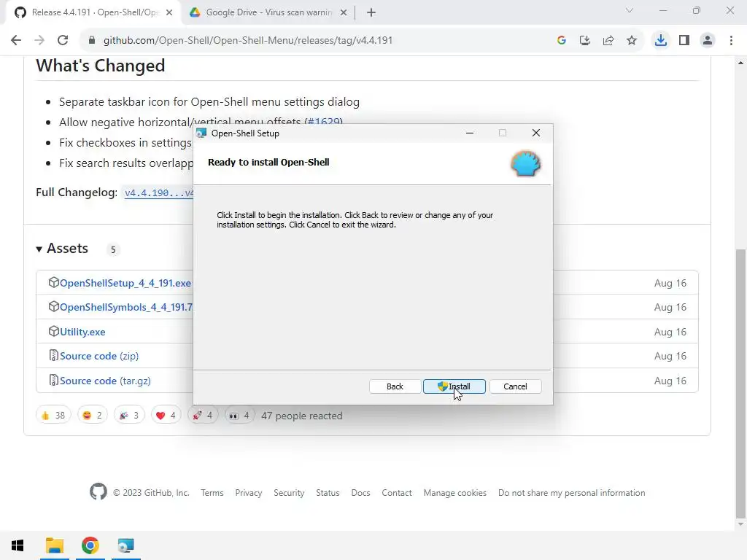Toggle Chrome side panel

[684, 41]
